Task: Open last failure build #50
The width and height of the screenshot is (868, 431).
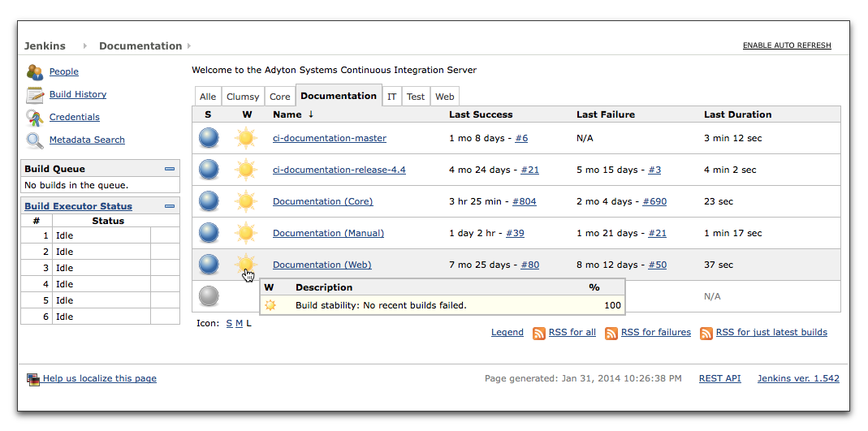Action: click(x=658, y=265)
